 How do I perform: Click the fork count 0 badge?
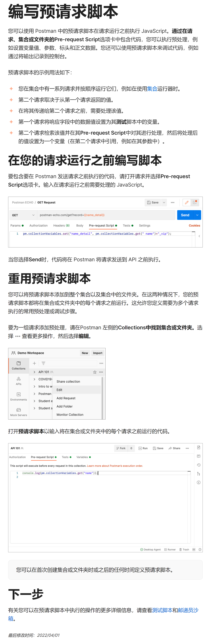pos(131,448)
